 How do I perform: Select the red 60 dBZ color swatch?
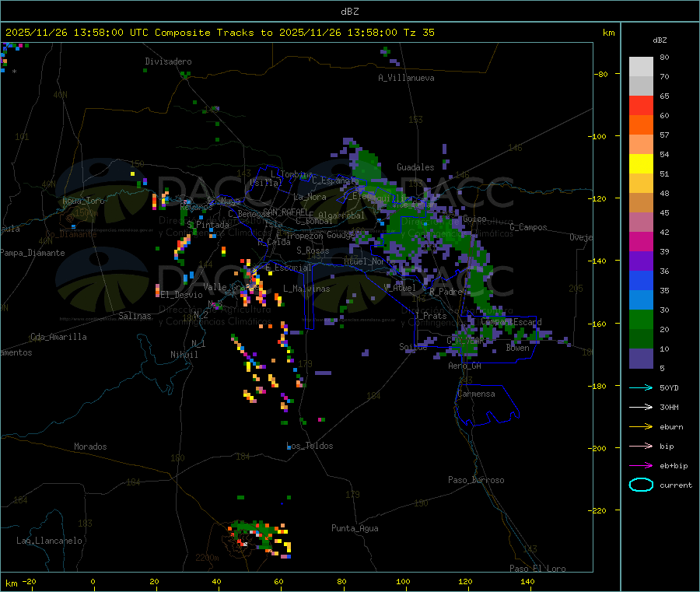pyautogui.click(x=641, y=105)
